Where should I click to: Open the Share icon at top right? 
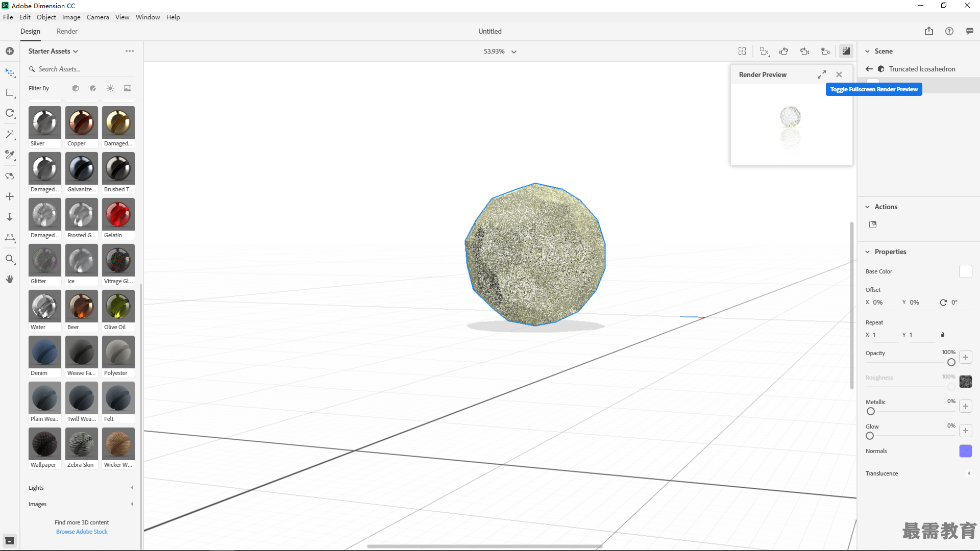[x=929, y=31]
